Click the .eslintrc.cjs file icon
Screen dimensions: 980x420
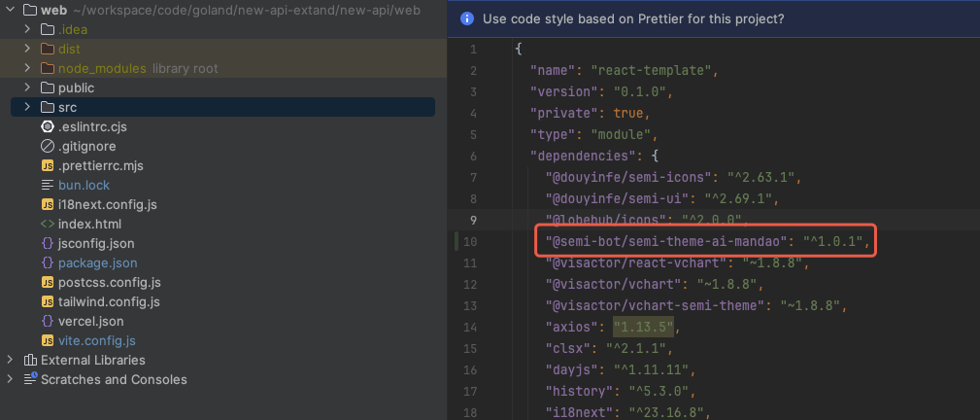[48, 126]
